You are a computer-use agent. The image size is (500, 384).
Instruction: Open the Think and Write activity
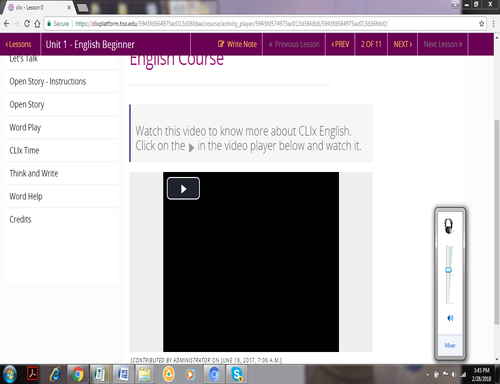coord(62,173)
